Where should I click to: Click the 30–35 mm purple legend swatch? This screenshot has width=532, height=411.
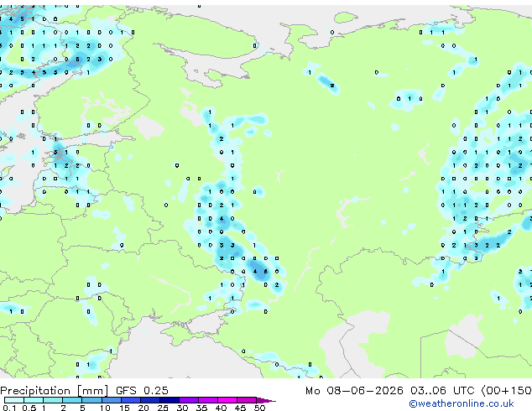click(x=188, y=400)
